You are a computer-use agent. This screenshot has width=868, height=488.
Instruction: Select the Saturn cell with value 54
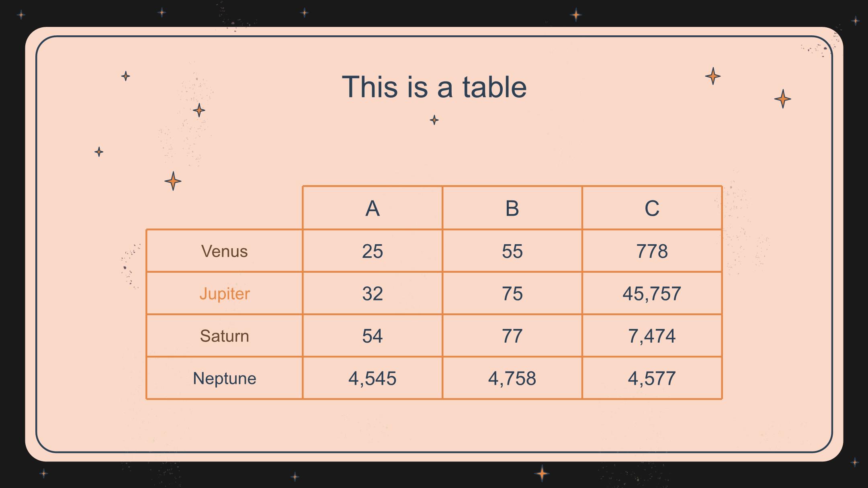click(x=372, y=336)
